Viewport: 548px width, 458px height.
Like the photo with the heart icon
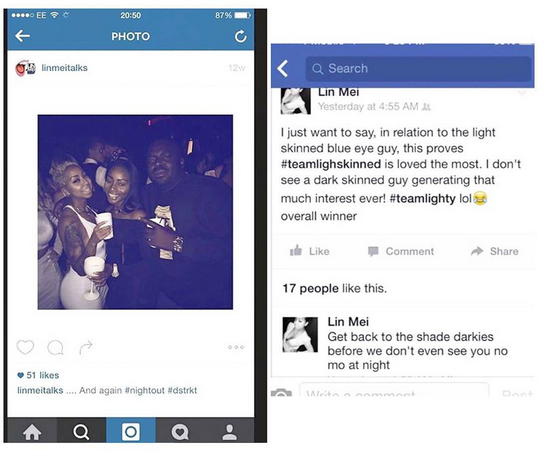[x=25, y=347]
